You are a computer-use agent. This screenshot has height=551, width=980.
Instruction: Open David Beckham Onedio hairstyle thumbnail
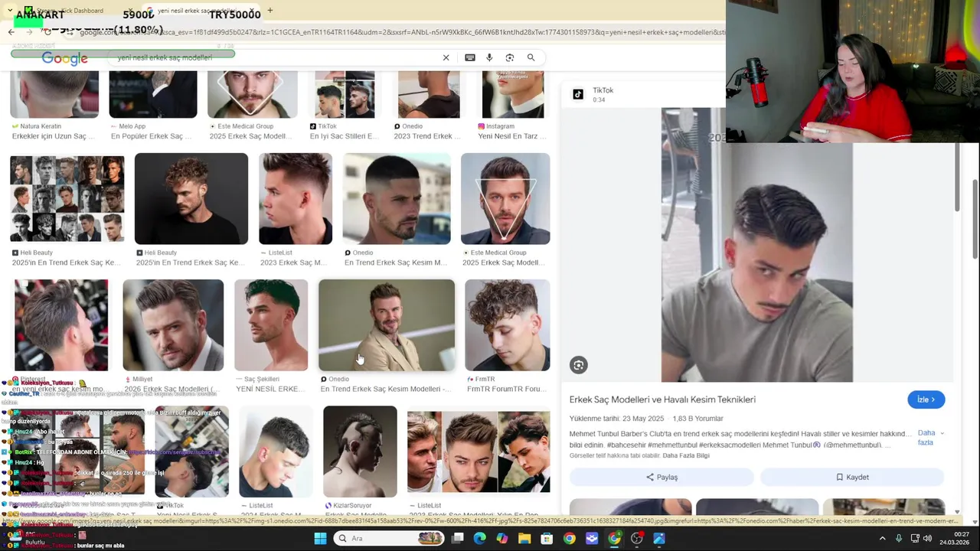point(387,325)
